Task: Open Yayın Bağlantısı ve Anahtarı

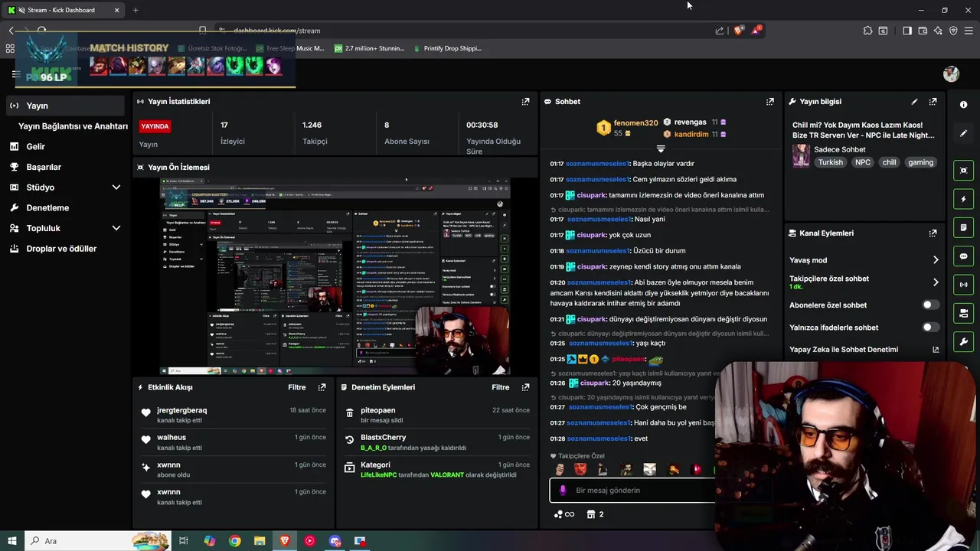Action: pos(73,126)
